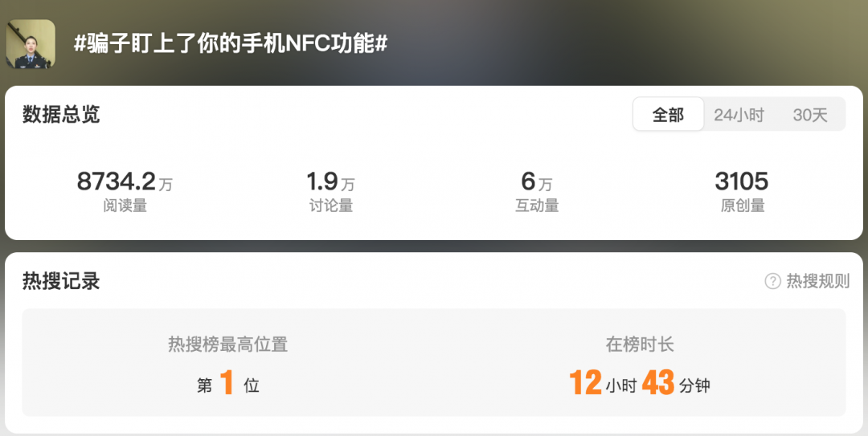This screenshot has width=868, height=436.
Task: Click the 数据总览 section heading
Action: [61, 114]
